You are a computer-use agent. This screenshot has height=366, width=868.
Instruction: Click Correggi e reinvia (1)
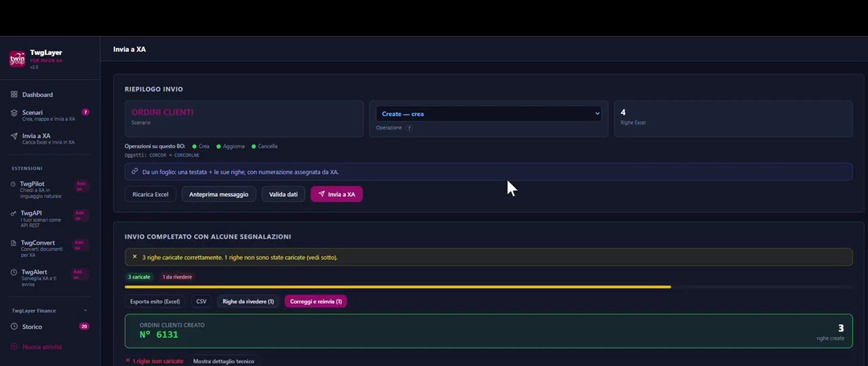point(316,301)
